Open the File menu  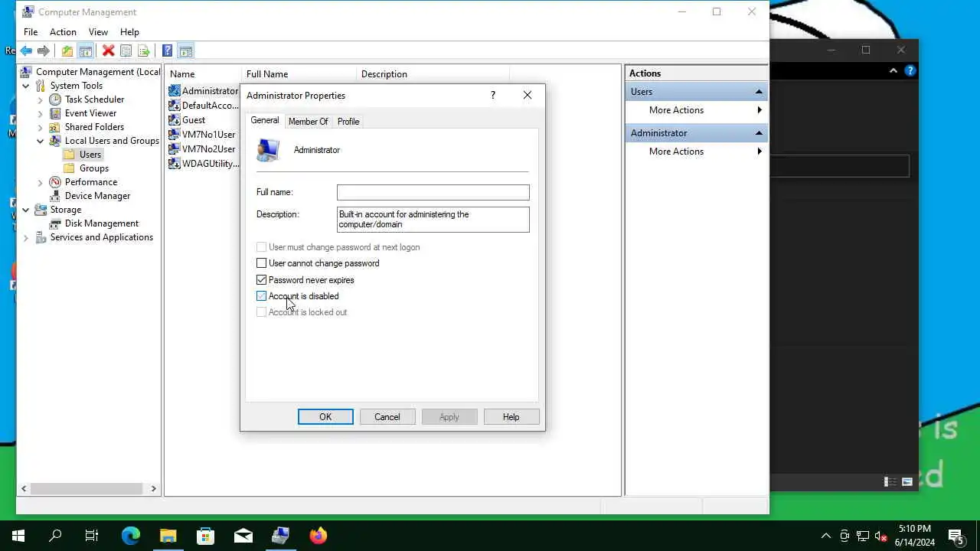point(31,32)
